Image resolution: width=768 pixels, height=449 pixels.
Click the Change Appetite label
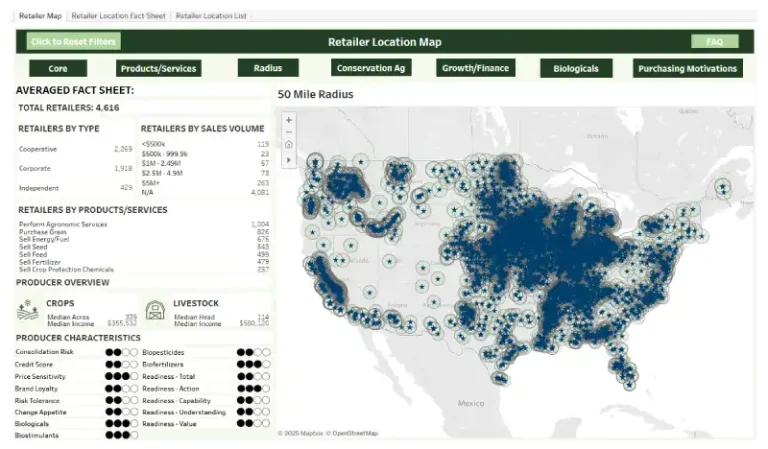tap(40, 412)
